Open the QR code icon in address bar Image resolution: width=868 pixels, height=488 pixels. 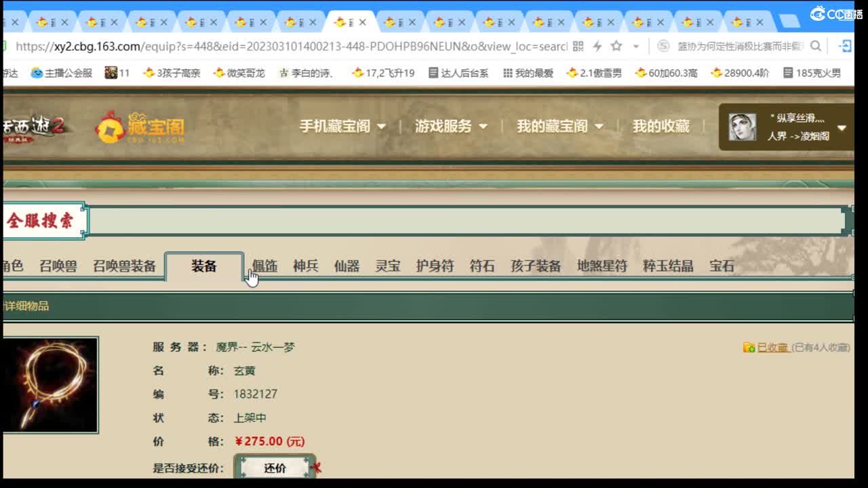(578, 46)
